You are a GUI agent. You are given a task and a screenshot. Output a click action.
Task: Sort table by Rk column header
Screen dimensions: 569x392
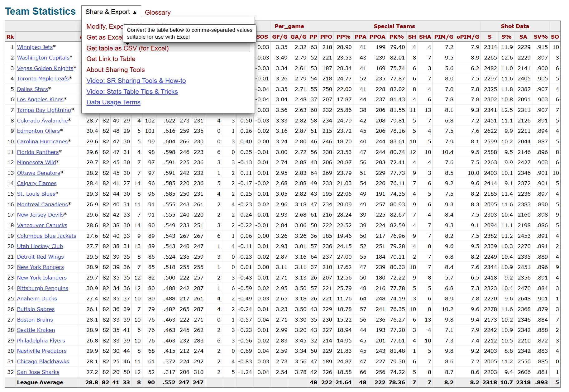[10, 37]
